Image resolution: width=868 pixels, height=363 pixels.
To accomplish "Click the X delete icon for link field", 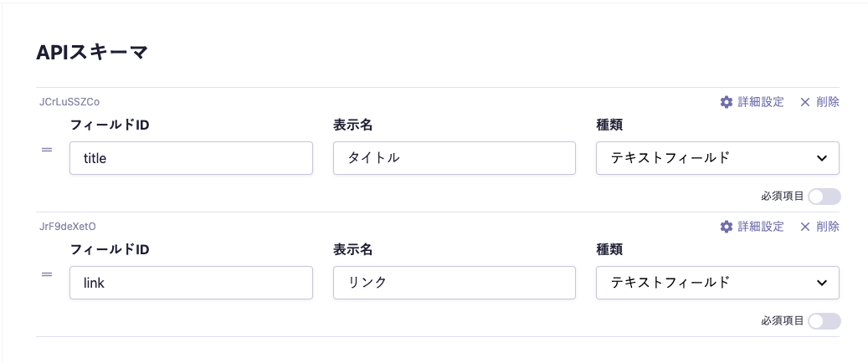I will [805, 227].
